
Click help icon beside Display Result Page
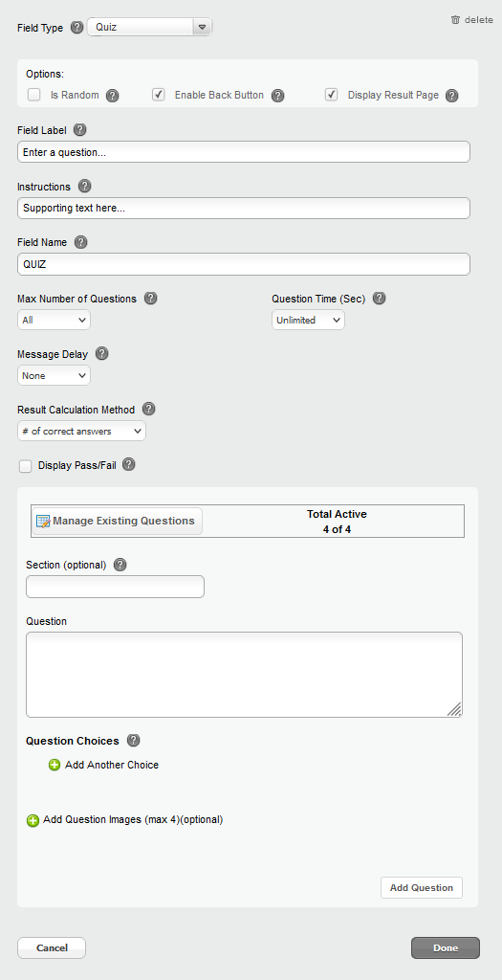coord(452,96)
